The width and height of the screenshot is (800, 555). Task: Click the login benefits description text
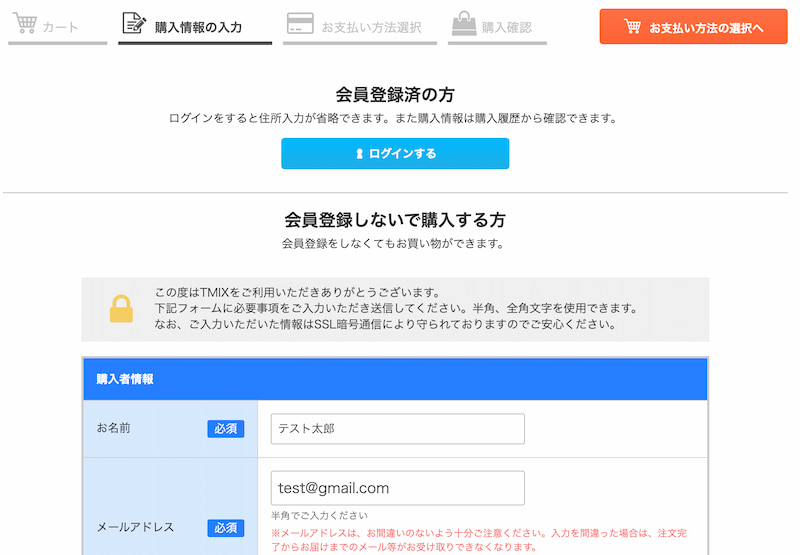pos(393,118)
